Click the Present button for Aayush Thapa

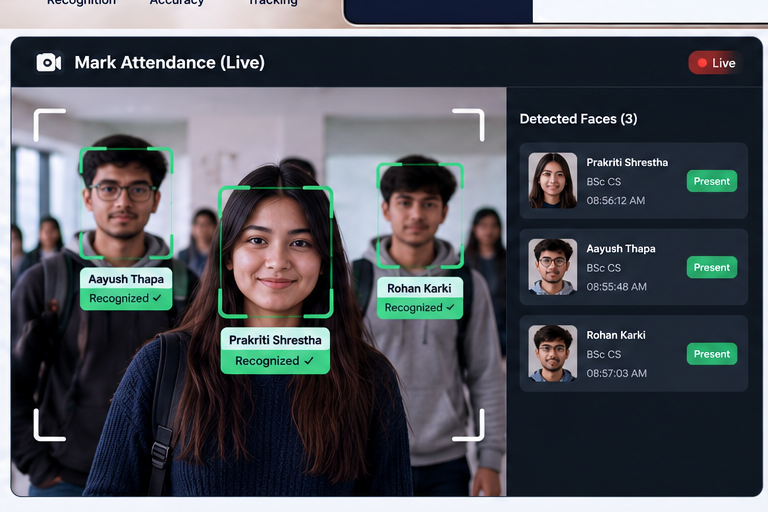[712, 268]
